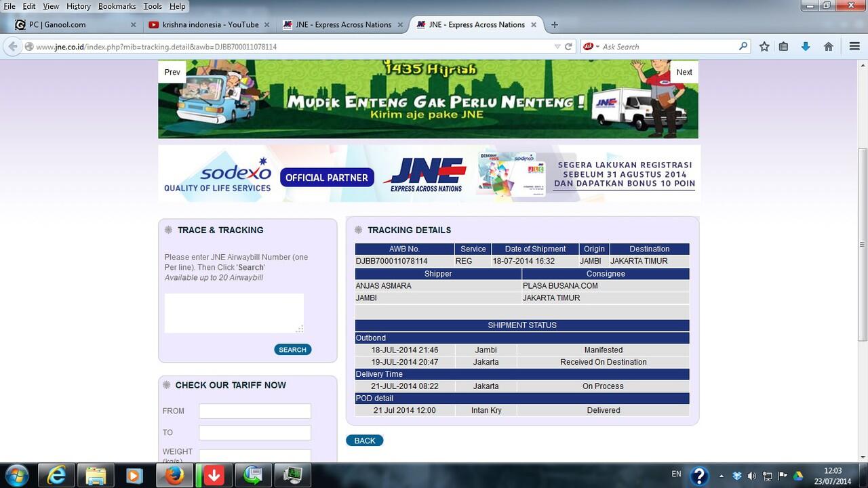Focus the airwaybill number text area
868x488 pixels.
pyautogui.click(x=234, y=313)
